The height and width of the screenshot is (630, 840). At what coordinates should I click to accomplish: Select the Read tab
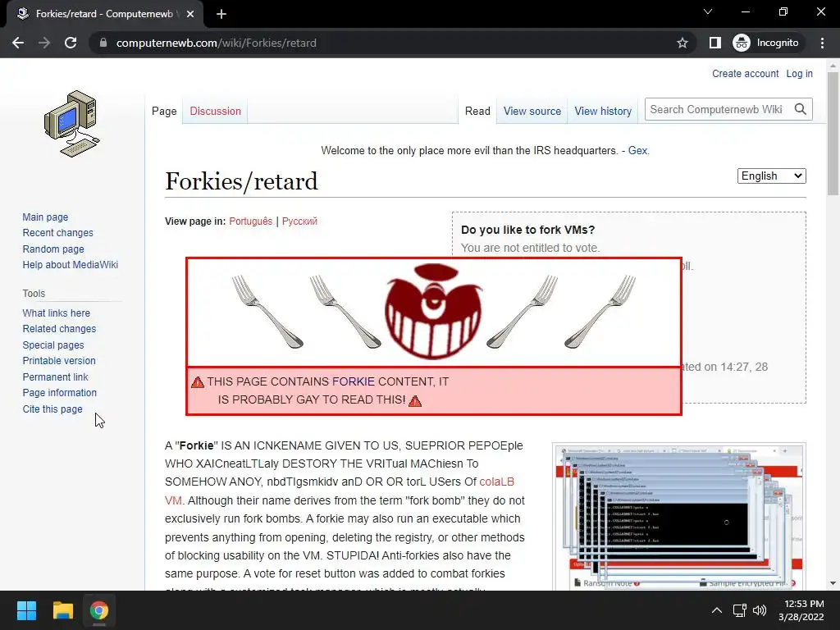477,111
